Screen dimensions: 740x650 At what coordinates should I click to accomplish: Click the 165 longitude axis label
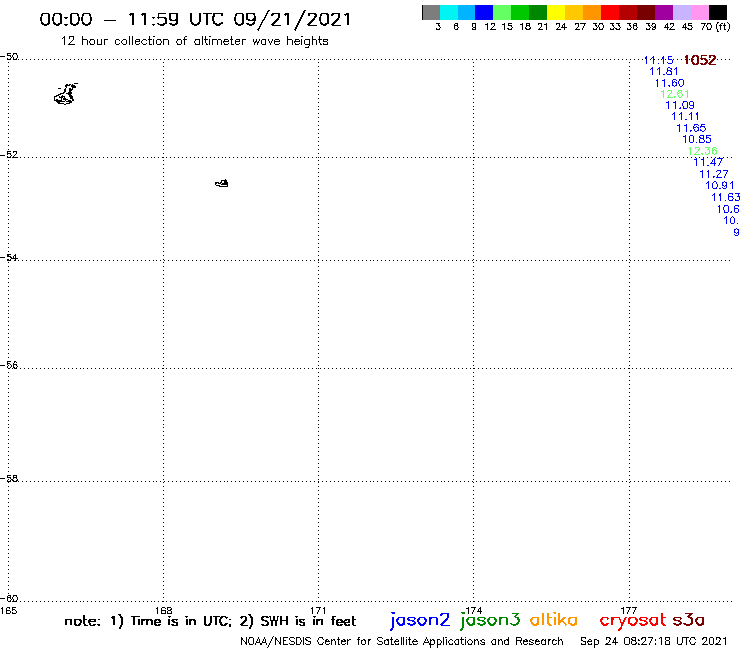(8, 611)
